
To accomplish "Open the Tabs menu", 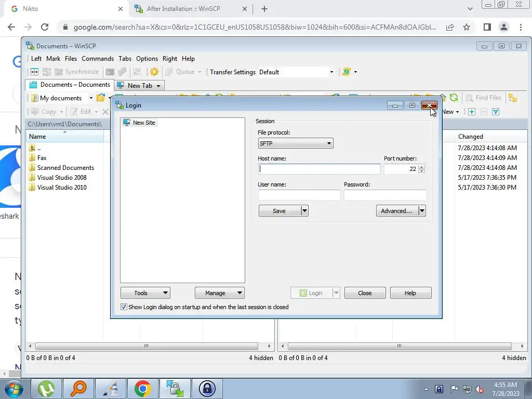I will 125,59.
